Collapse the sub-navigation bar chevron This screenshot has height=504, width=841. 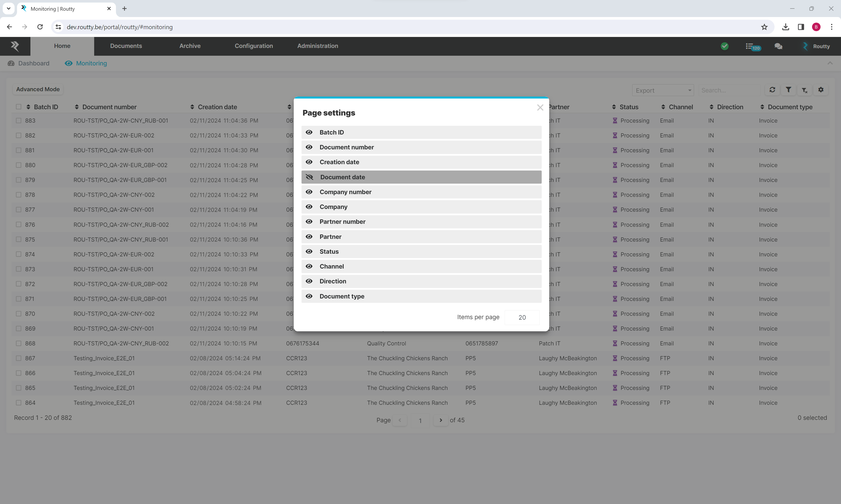830,63
